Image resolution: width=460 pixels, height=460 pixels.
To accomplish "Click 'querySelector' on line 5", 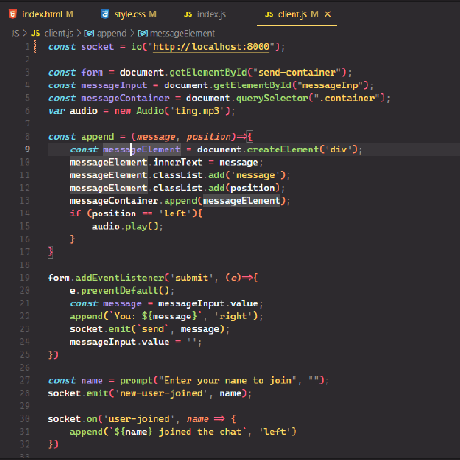I will pyautogui.click(x=272, y=98).
